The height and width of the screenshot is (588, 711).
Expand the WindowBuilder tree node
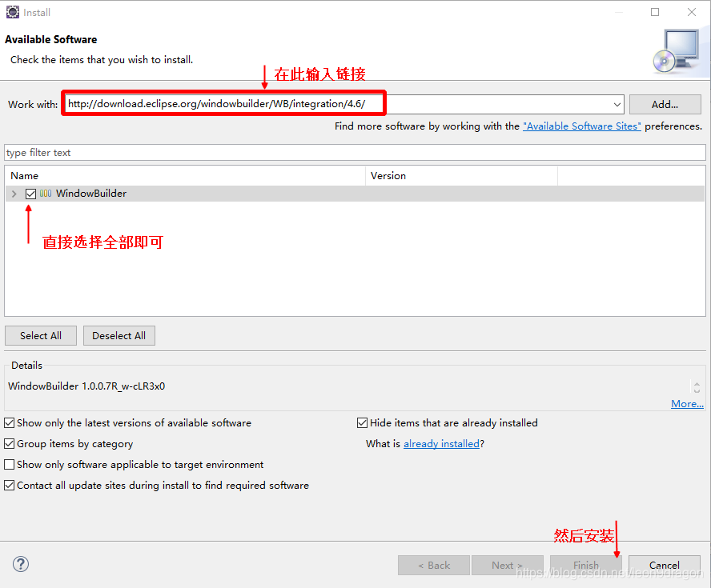click(x=14, y=194)
